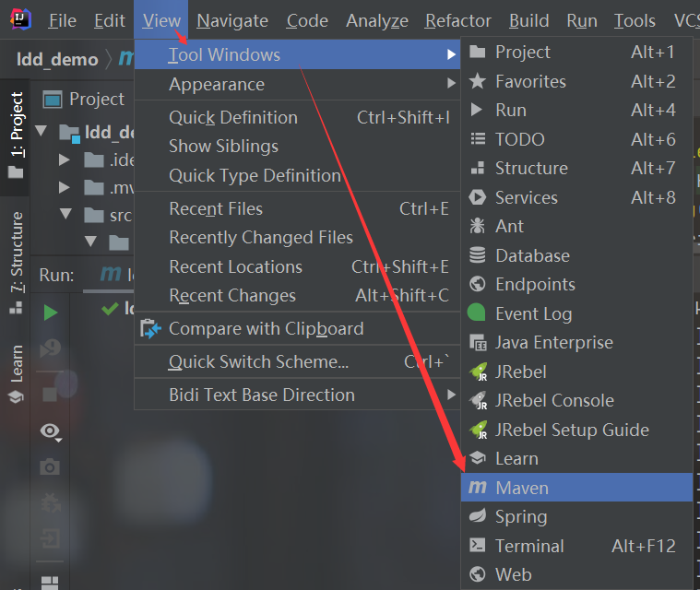Open the Maven tool window

click(522, 488)
